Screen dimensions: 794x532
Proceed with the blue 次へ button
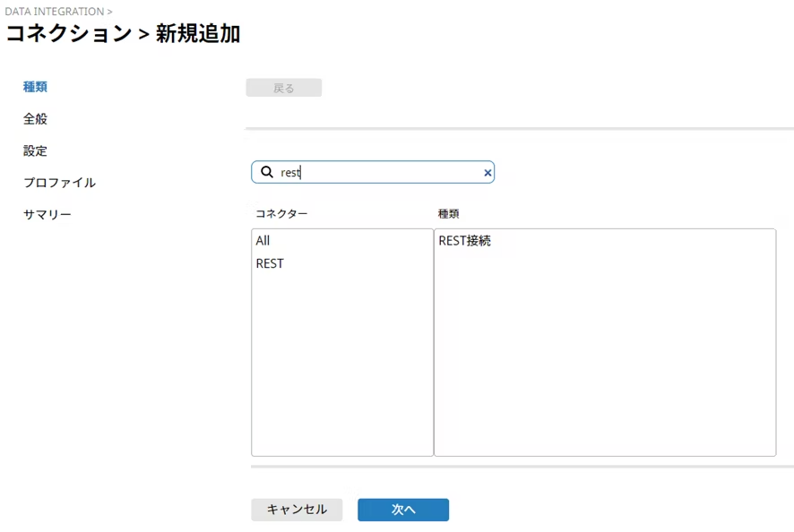402,510
